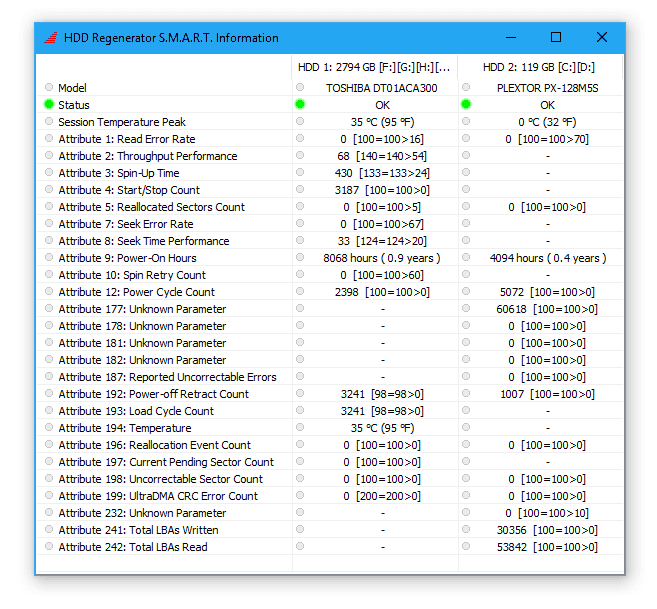Select the 2398 [100=100>0] value cell
Screen dimensions: 657x609
click(x=382, y=292)
